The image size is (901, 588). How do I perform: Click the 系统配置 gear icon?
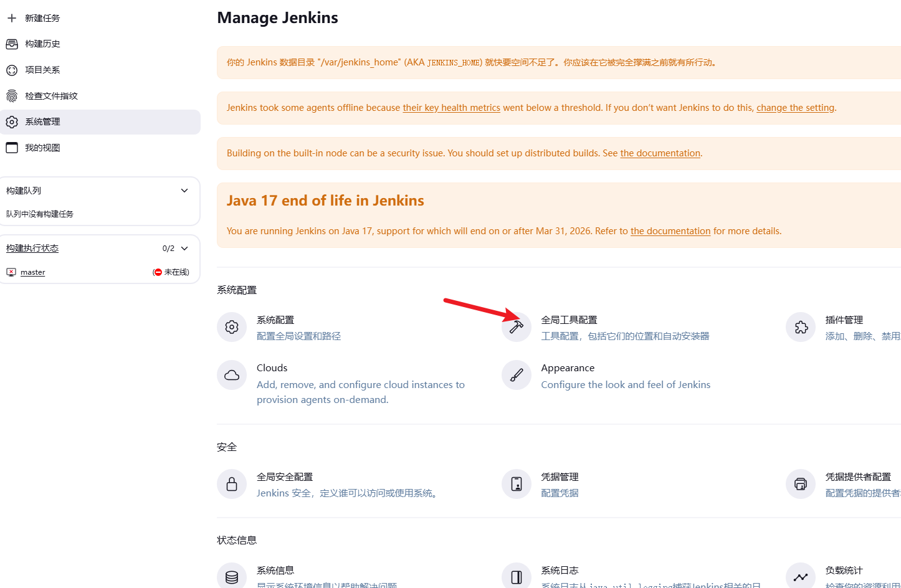(232, 327)
